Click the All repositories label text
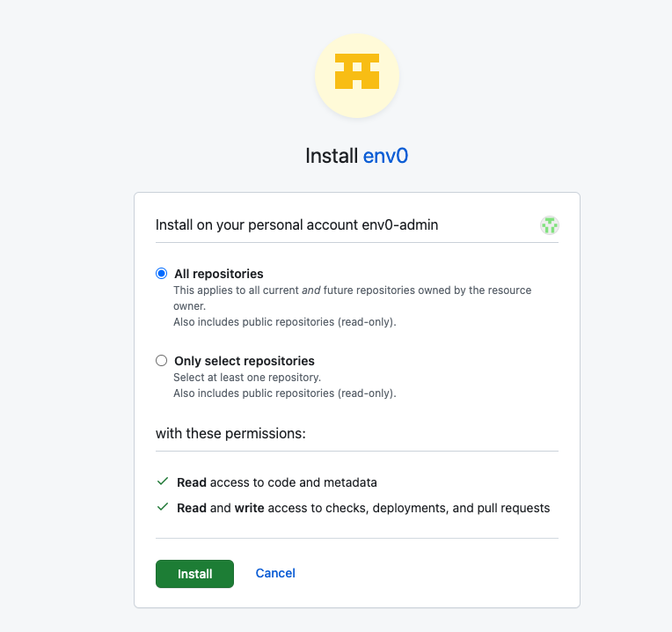This screenshot has height=632, width=672. [x=218, y=274]
